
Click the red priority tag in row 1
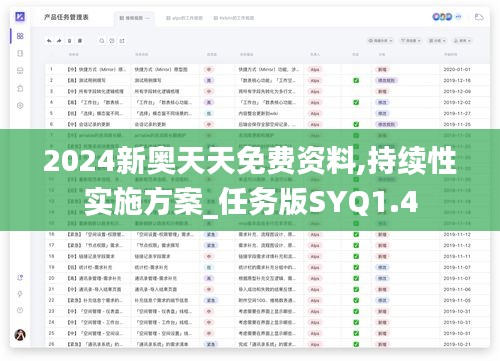pos(209,69)
